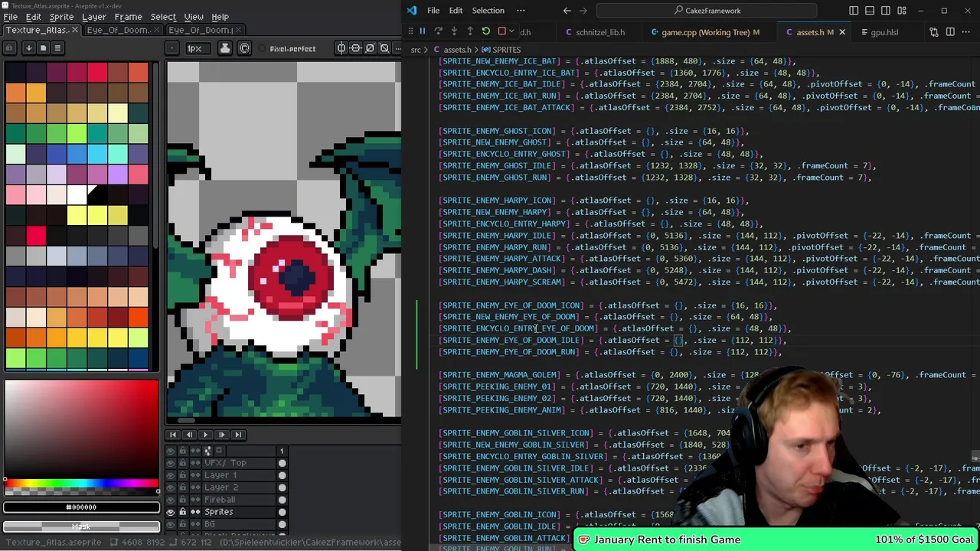980x551 pixels.
Task: Stop debugging with red square
Action: tap(501, 31)
